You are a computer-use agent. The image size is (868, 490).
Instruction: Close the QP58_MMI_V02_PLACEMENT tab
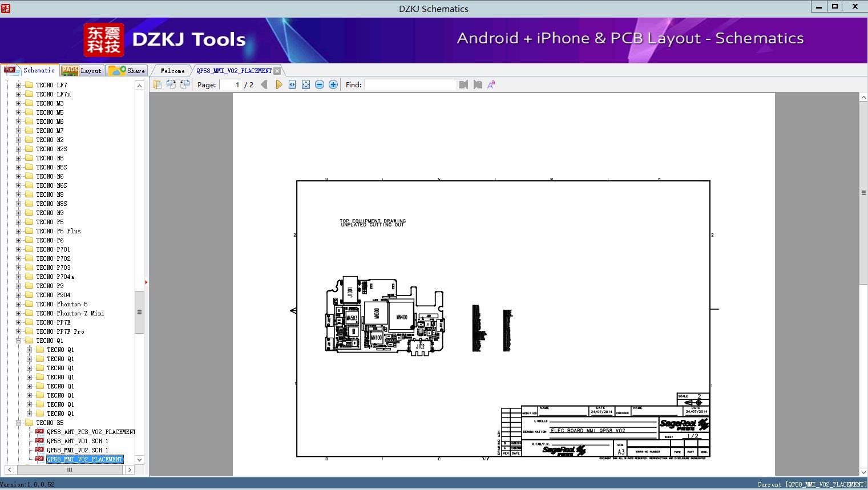277,71
